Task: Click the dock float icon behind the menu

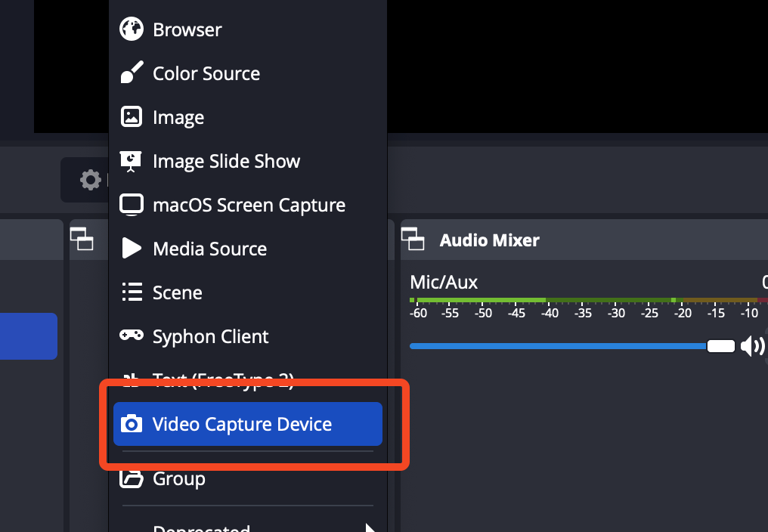Action: [81, 239]
